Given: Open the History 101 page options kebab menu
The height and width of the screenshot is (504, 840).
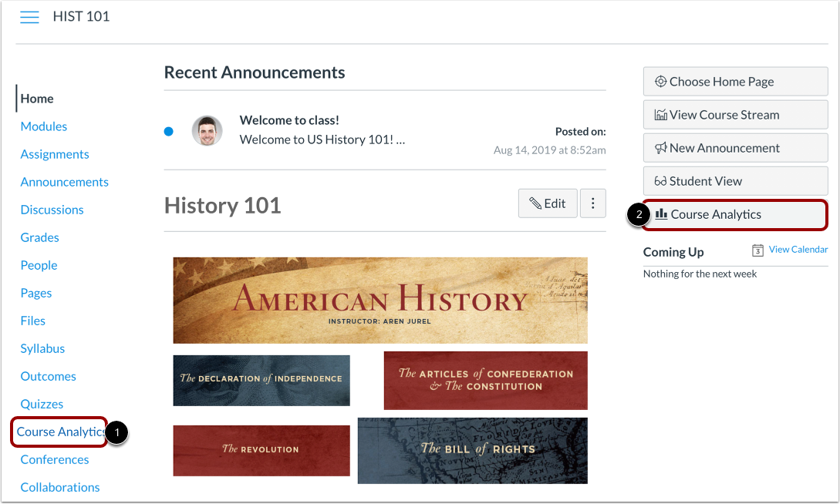Looking at the screenshot, I should coord(592,203).
